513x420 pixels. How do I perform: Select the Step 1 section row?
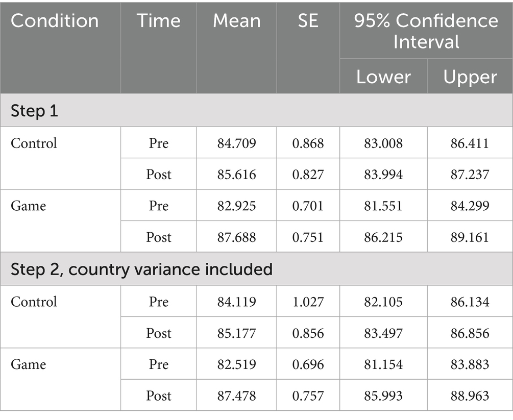point(34,111)
